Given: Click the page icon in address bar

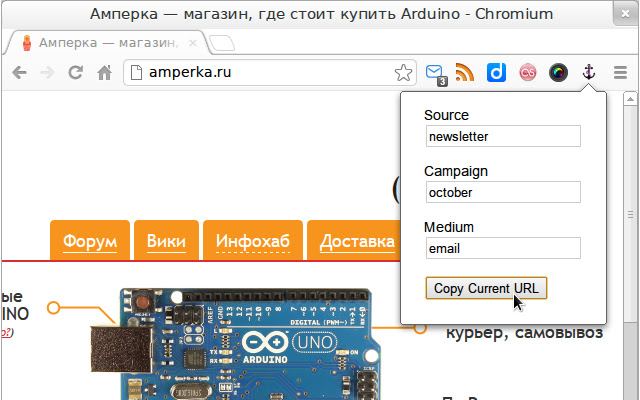Looking at the screenshot, I should click(x=136, y=73).
